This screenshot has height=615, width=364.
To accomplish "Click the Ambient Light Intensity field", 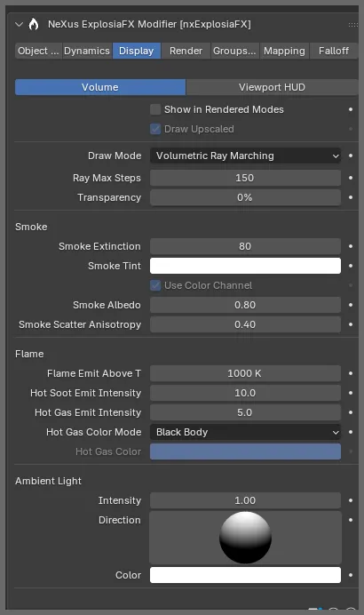I will (245, 500).
